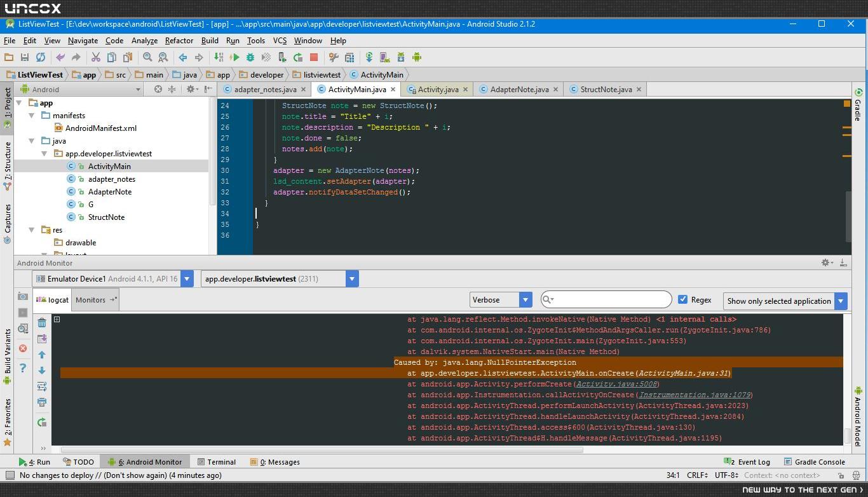Collapse the java tree node
Viewport: 868px width, 497px height.
tap(32, 141)
